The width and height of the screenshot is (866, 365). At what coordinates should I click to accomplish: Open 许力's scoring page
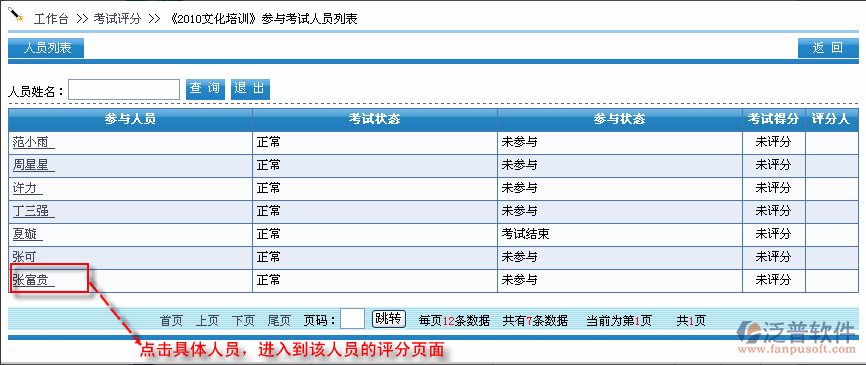(27, 188)
